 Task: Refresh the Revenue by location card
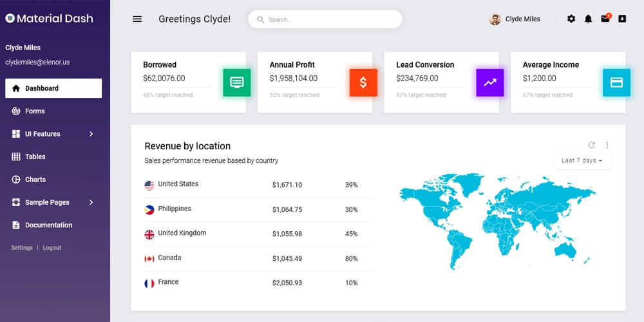[592, 146]
